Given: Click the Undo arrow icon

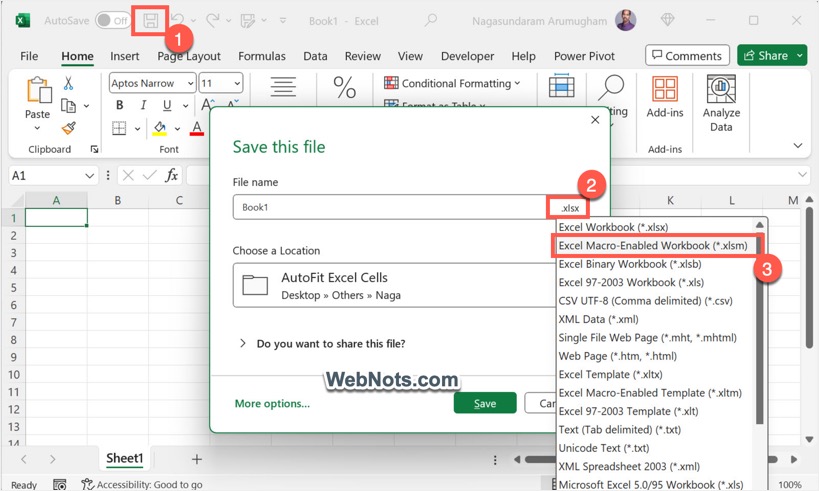Looking at the screenshot, I should coord(178,20).
